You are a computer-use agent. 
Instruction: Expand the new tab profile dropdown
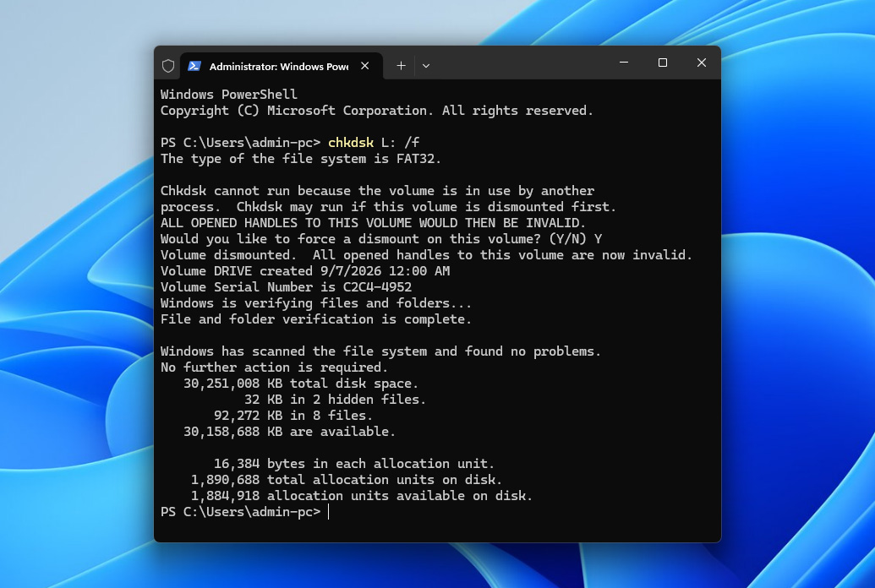426,66
